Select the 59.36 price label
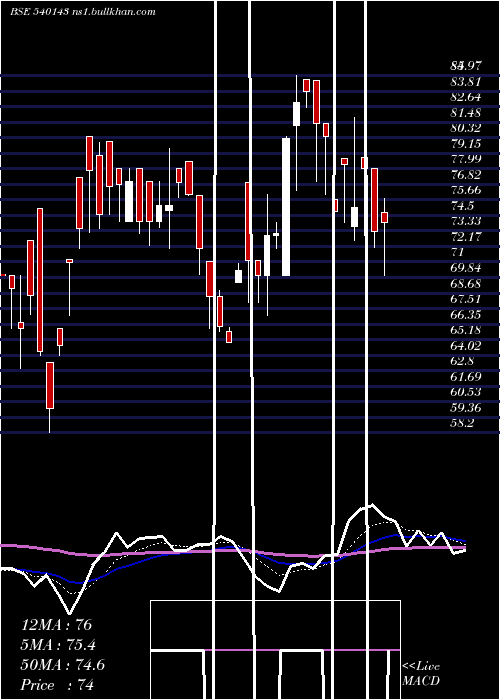500x700 pixels. pyautogui.click(x=465, y=408)
